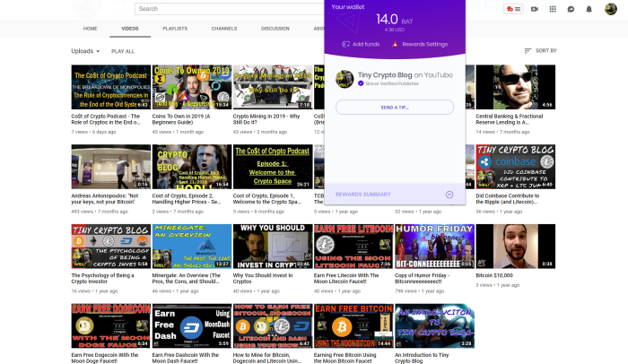The width and height of the screenshot is (628, 364).
Task: Go to the Channels tab
Action: [224, 29]
